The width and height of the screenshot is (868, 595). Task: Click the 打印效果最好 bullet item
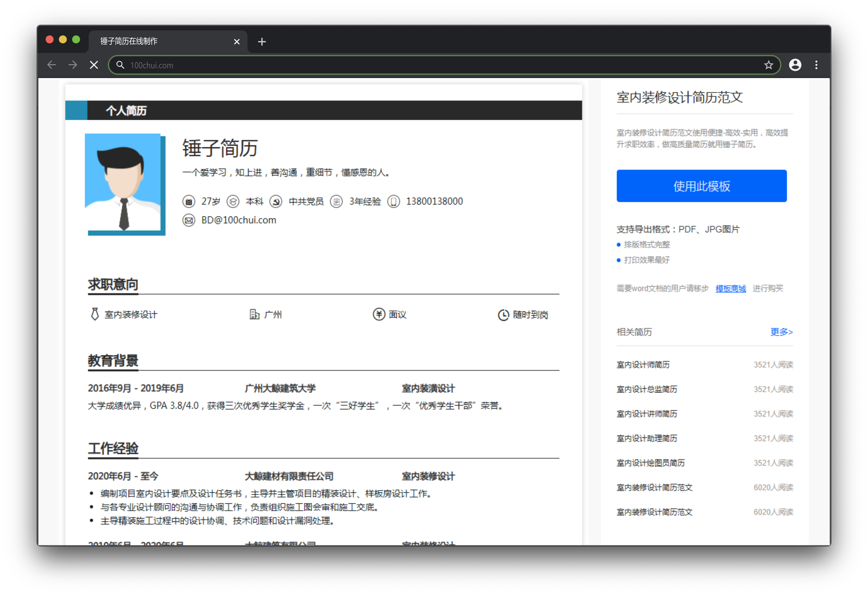coord(646,260)
